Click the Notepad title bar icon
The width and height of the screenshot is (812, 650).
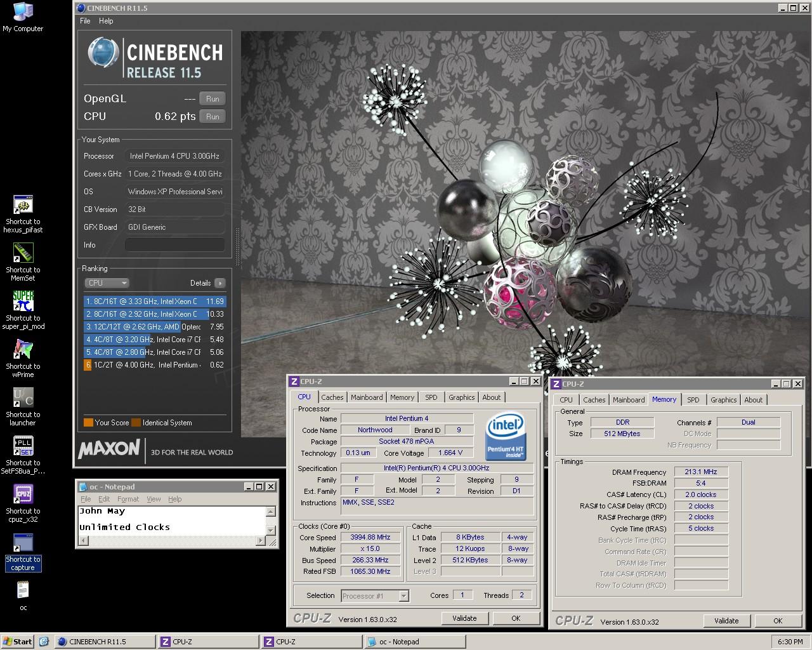(x=82, y=487)
